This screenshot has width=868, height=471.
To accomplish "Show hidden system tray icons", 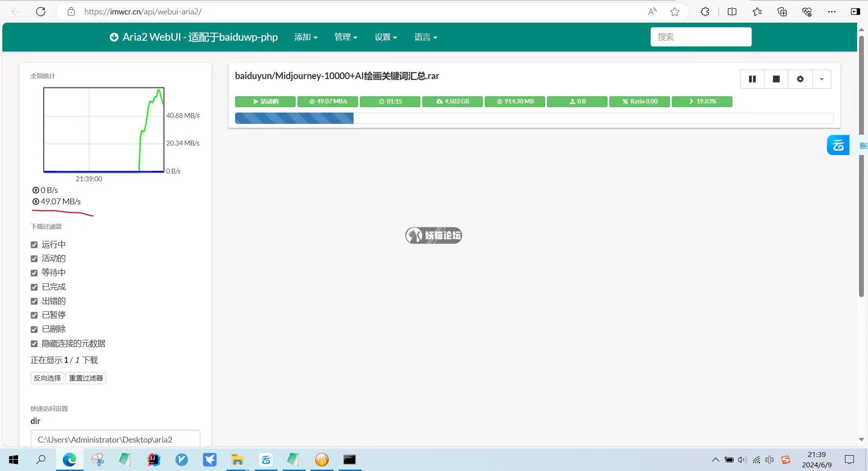I will click(x=715, y=460).
